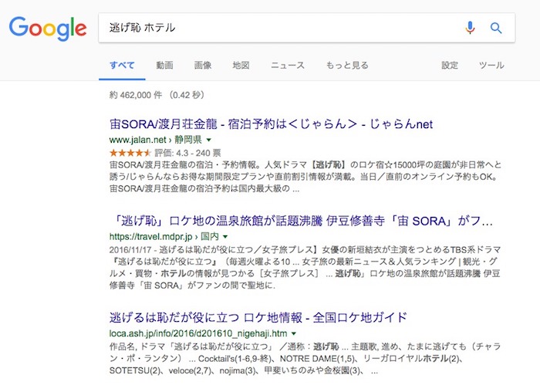Expand the dropdown arrow beside travel.mdpr.jp › 国内

coord(225,236)
